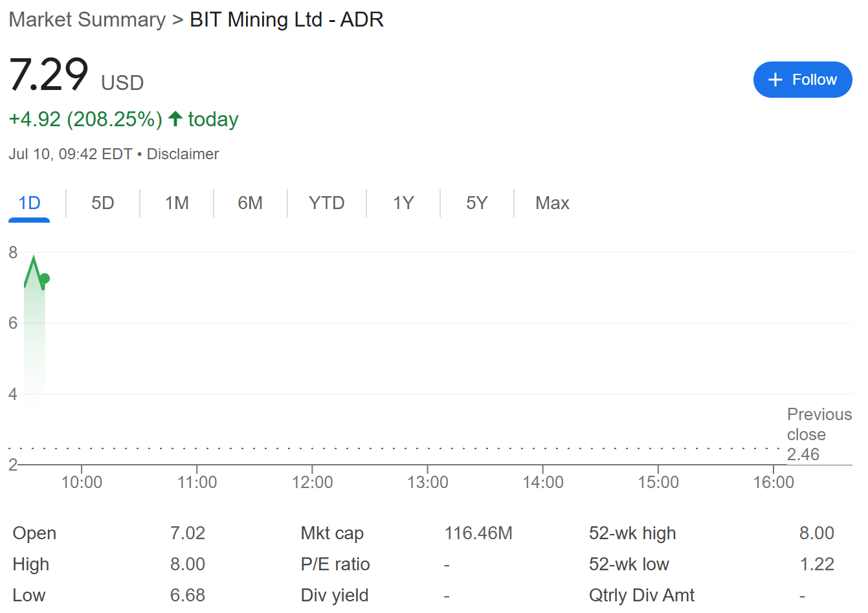Click the 2.46 previous close value
The height and width of the screenshot is (613, 868).
[x=803, y=454]
